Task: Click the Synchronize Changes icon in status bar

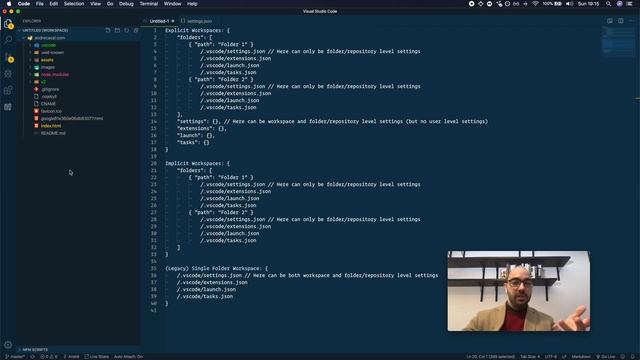Action: click(x=32, y=356)
